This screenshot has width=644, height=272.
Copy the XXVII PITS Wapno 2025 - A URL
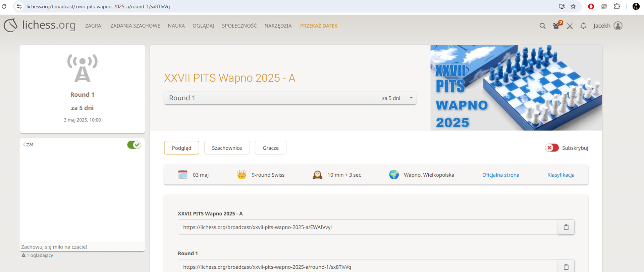click(x=566, y=227)
